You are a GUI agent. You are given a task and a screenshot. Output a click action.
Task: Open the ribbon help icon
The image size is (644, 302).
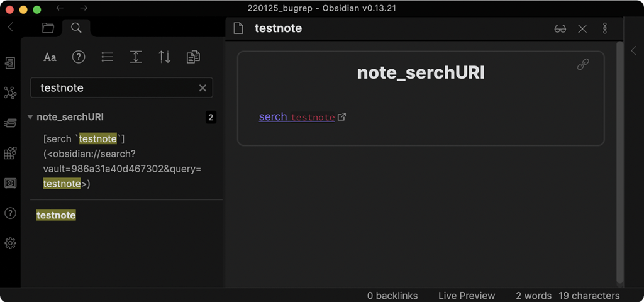tap(10, 213)
